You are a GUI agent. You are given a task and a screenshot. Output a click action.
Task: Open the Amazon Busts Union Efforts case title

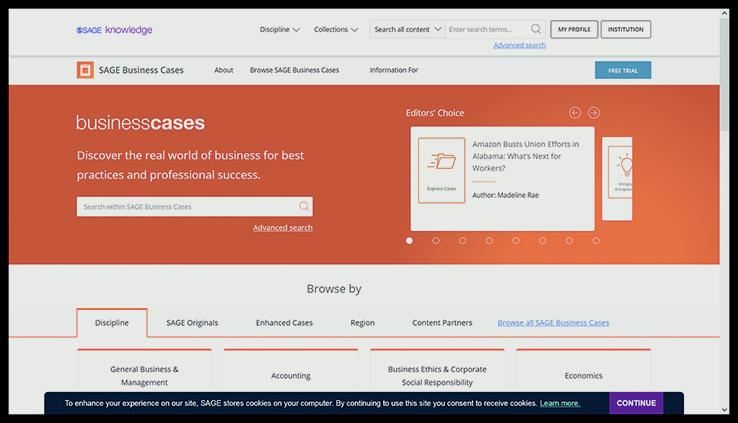(x=525, y=156)
